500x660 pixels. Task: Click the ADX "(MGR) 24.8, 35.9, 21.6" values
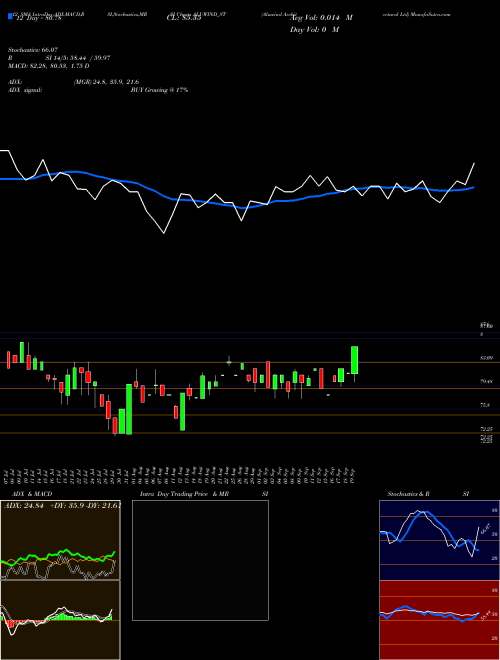tap(106, 82)
